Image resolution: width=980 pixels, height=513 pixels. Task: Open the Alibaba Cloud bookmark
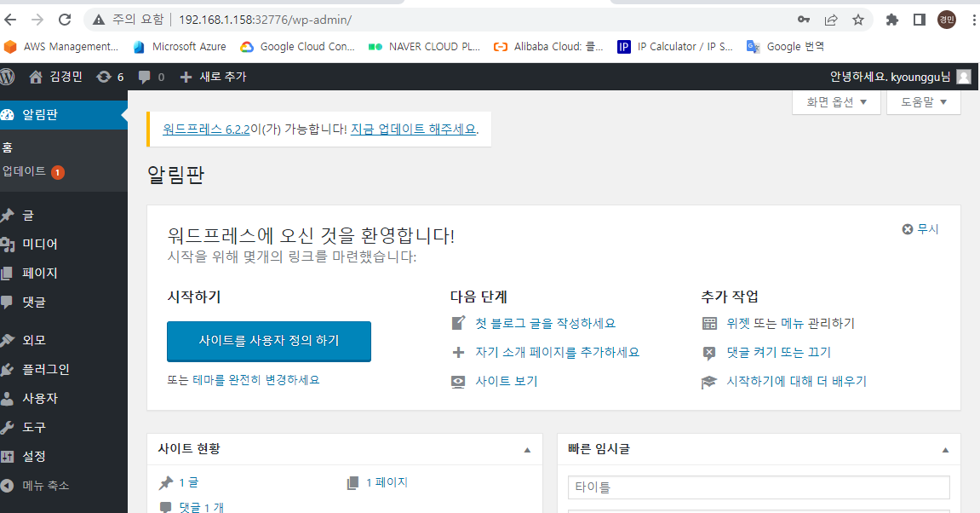548,47
